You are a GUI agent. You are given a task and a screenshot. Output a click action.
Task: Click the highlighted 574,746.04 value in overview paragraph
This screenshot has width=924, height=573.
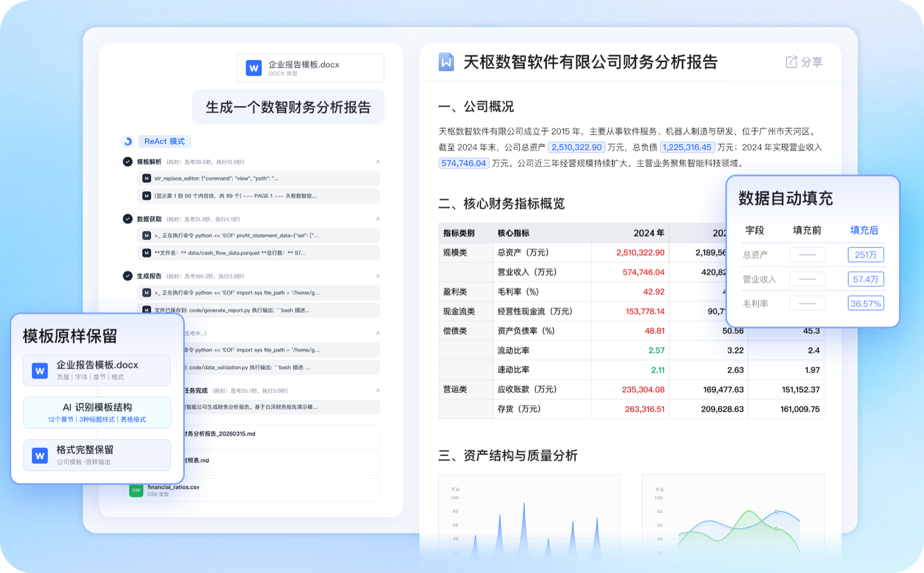[x=464, y=163]
